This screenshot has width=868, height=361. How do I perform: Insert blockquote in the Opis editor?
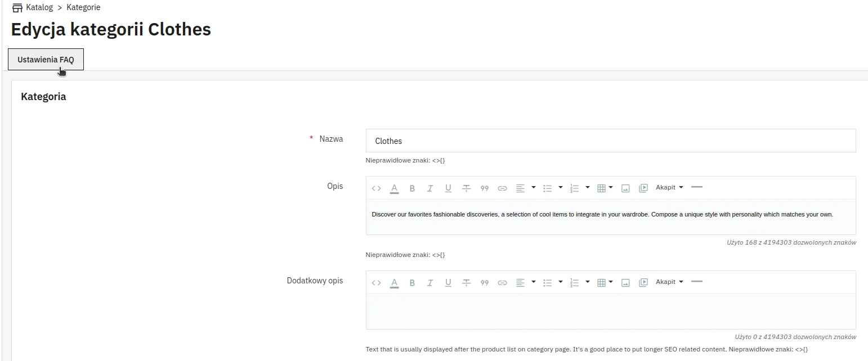(x=485, y=188)
